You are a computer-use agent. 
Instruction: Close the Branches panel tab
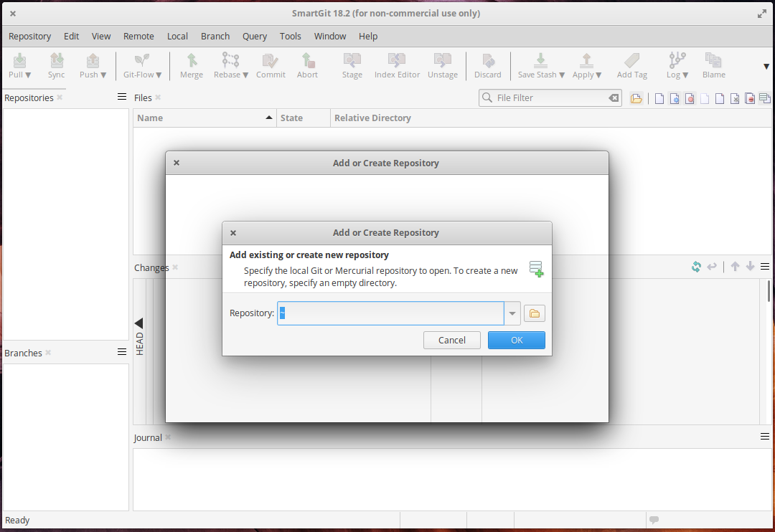point(48,352)
